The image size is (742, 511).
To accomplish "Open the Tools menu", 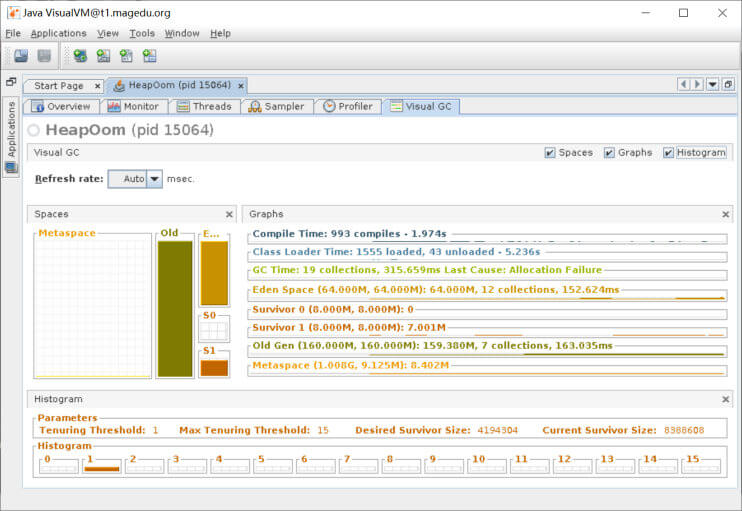I will click(142, 33).
